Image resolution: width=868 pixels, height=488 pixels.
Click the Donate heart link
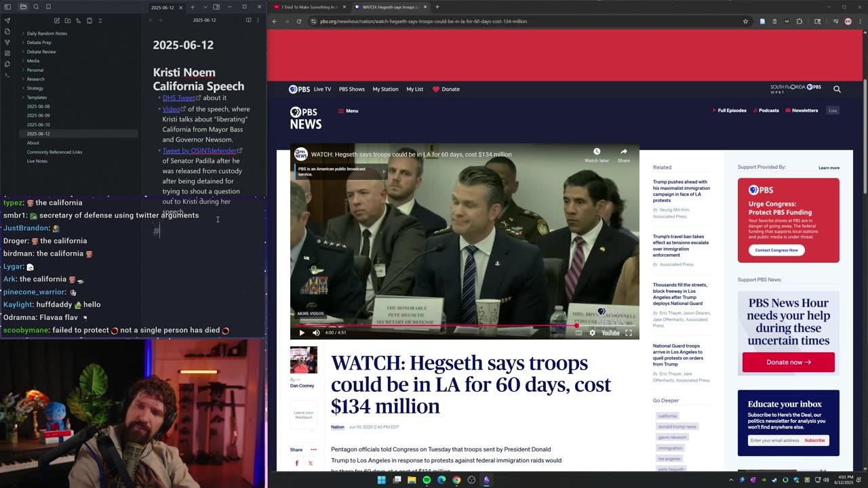tap(446, 89)
